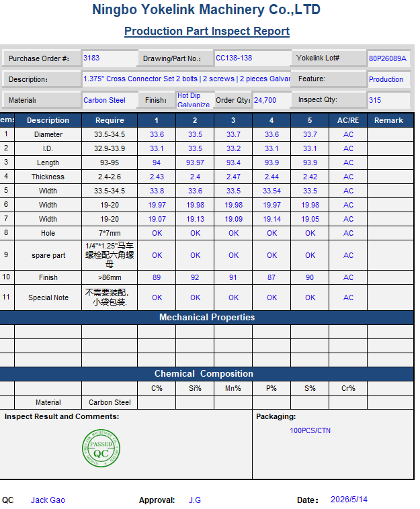Select Finish value Hot Dip Galvanize
420x509 pixels.
[194, 99]
